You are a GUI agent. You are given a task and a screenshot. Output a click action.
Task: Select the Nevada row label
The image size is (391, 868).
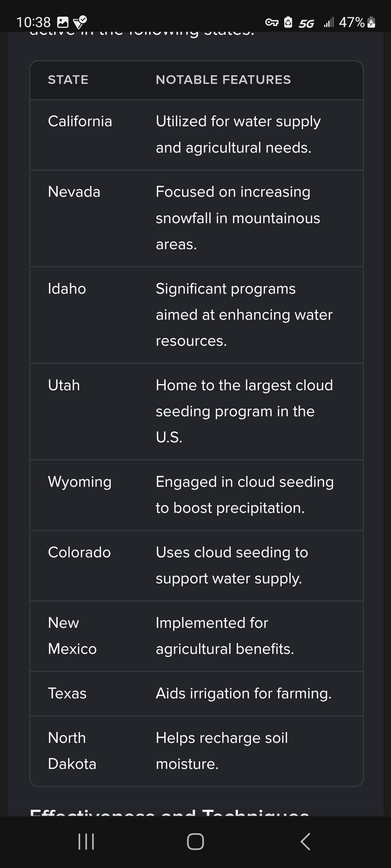point(74,192)
